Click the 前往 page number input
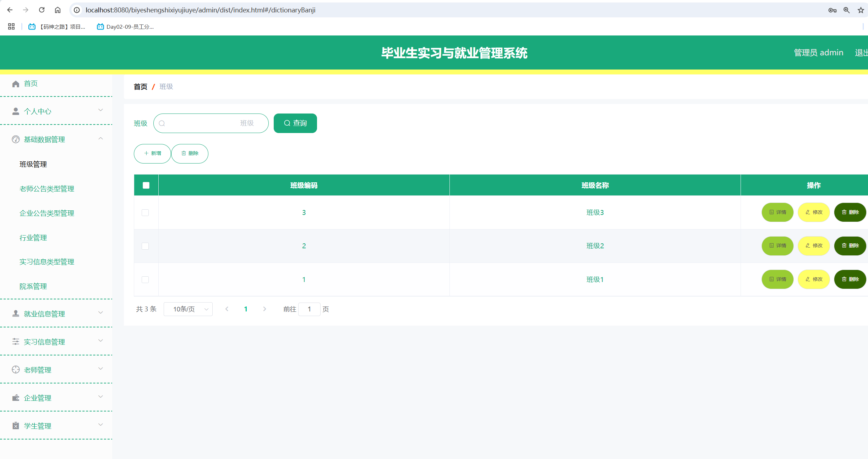Viewport: 868px width, 459px height. [x=309, y=309]
